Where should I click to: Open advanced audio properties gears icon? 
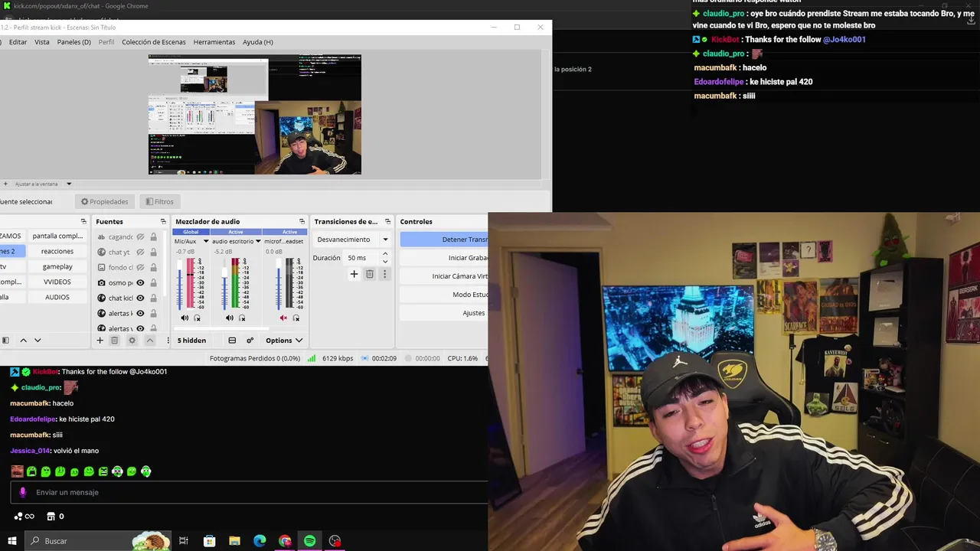point(250,341)
